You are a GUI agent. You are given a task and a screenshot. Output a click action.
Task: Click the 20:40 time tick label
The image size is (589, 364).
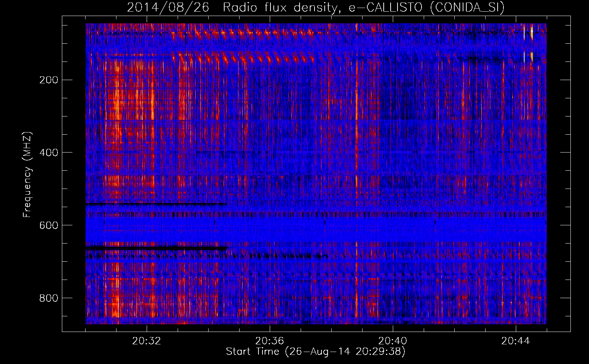pos(393,341)
